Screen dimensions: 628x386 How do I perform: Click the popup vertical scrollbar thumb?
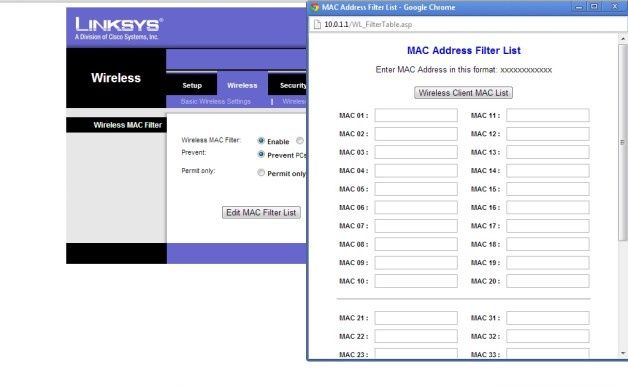pyautogui.click(x=623, y=142)
